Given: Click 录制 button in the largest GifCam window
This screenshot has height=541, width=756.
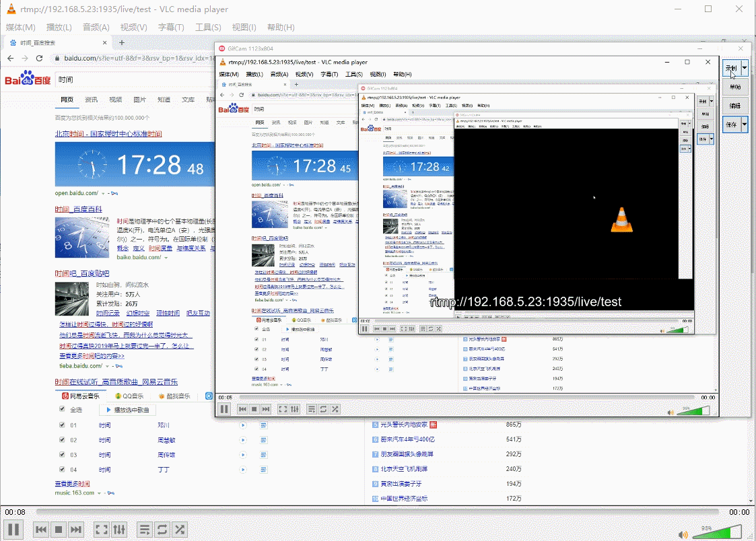Looking at the screenshot, I should point(732,68).
